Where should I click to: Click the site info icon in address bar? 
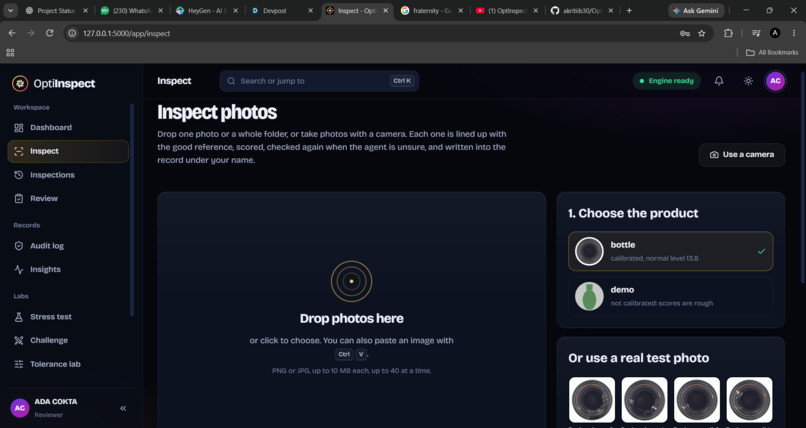72,33
